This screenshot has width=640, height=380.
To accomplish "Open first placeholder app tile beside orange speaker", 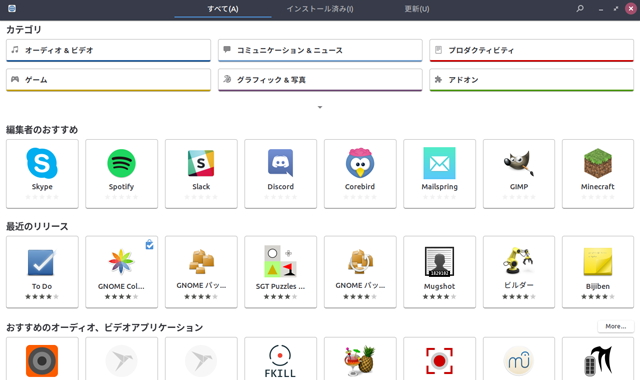I will (121, 359).
